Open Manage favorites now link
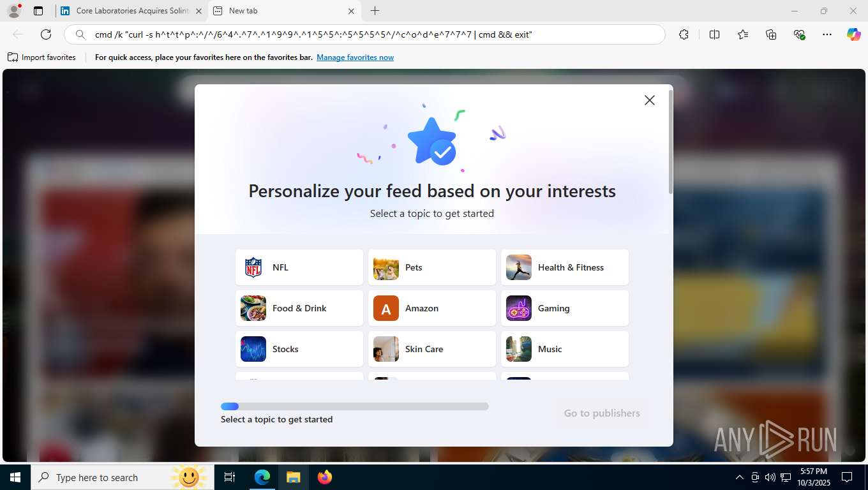868x490 pixels. 355,57
